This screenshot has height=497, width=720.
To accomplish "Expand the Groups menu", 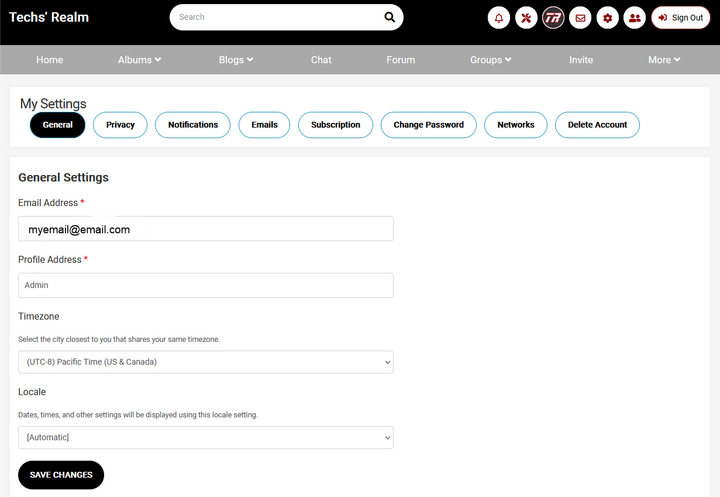I will click(x=490, y=60).
